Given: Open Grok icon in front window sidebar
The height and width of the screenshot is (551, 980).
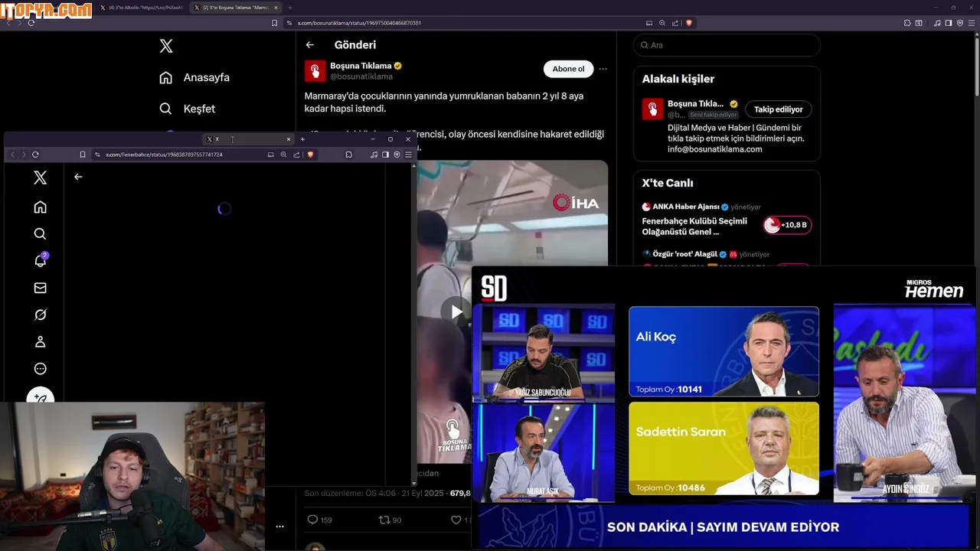Looking at the screenshot, I should pyautogui.click(x=41, y=315).
